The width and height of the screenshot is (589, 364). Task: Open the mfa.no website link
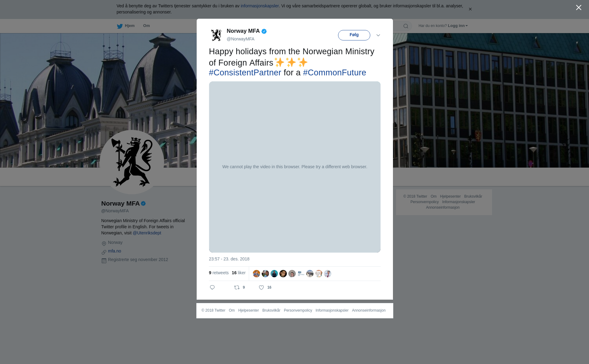[114, 251]
